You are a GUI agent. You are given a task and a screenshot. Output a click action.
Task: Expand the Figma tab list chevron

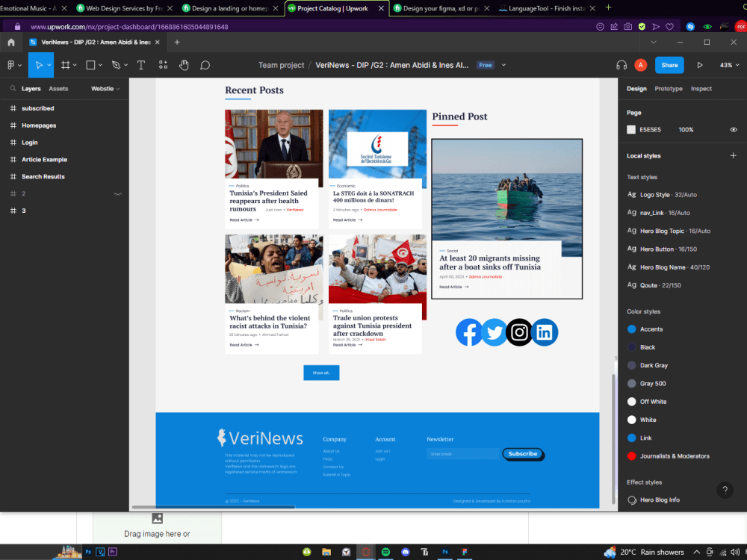click(653, 43)
